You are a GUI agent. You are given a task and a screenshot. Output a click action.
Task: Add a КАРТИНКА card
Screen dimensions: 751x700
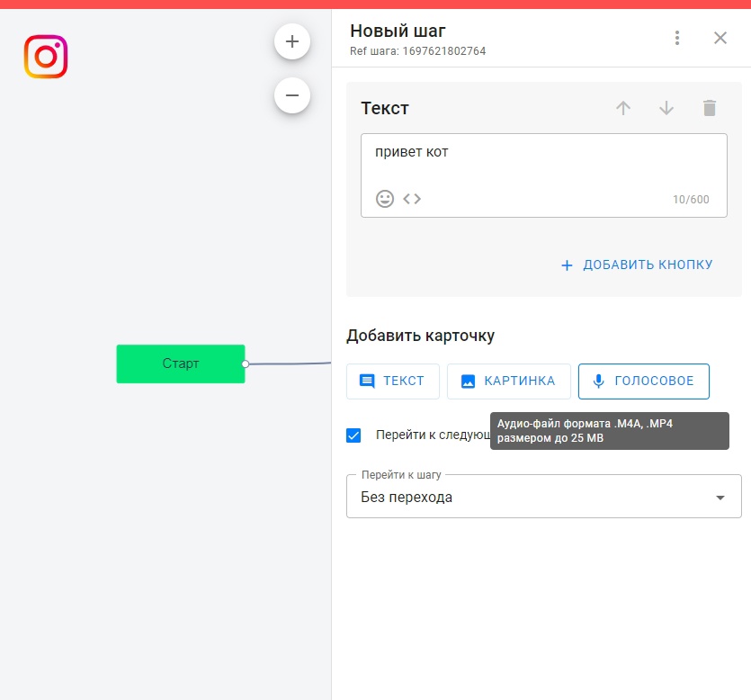click(508, 381)
